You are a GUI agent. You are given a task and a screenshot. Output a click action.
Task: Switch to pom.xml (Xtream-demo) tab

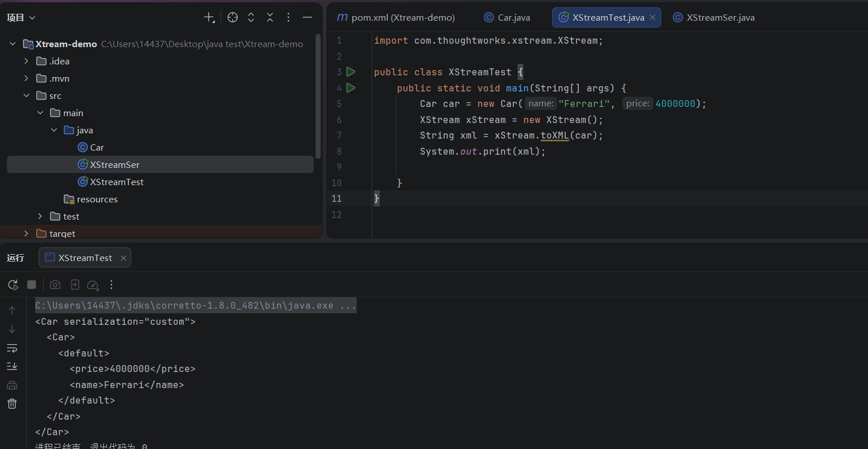click(396, 17)
